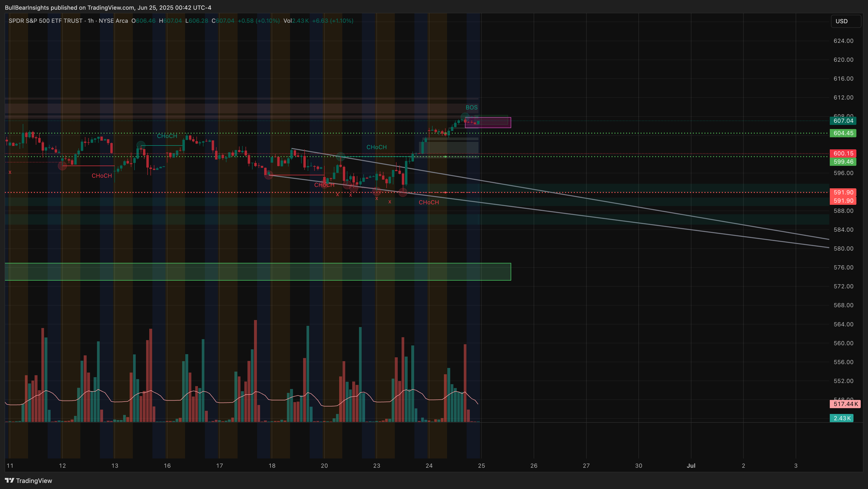868x489 pixels.
Task: Click the TradingView logo at the bottom
Action: click(x=29, y=481)
